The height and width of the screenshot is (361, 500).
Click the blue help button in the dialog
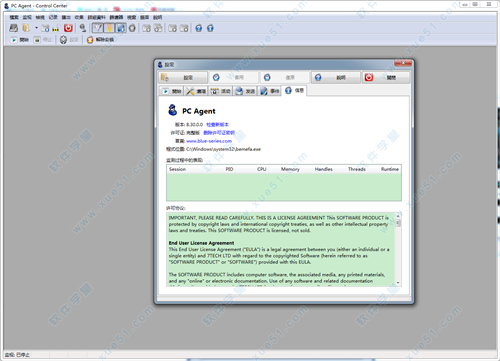(336, 77)
